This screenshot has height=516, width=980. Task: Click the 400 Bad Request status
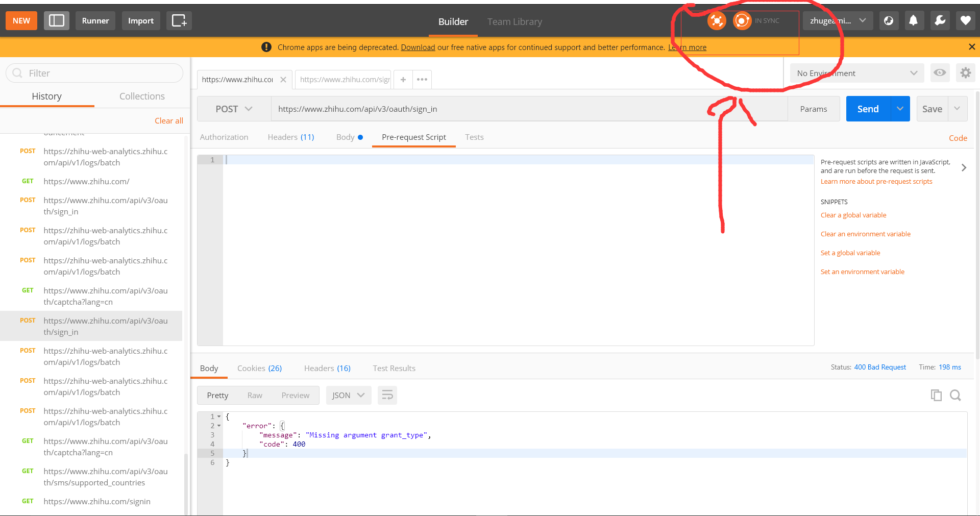880,367
